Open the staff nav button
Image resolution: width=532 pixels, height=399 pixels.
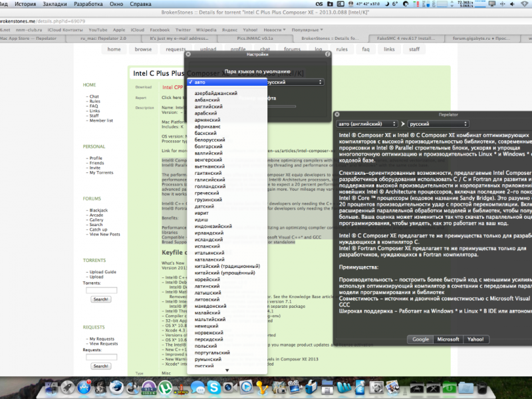[414, 49]
